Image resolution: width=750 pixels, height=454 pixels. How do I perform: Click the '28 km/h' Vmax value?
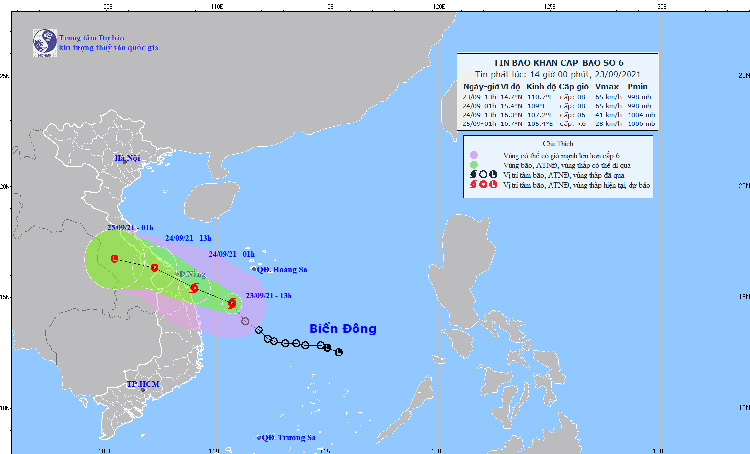[608, 123]
